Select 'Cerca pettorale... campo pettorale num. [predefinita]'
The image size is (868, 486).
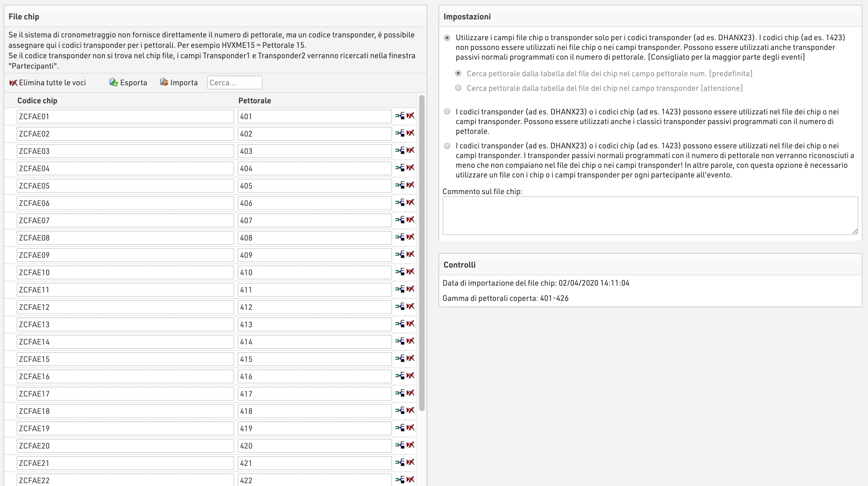pyautogui.click(x=458, y=73)
